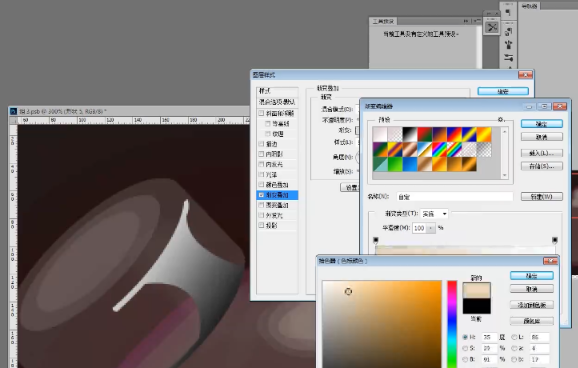Select the Transparent Rainbow gradient preset
Viewport: 578px width, 368px height.
pos(454,149)
